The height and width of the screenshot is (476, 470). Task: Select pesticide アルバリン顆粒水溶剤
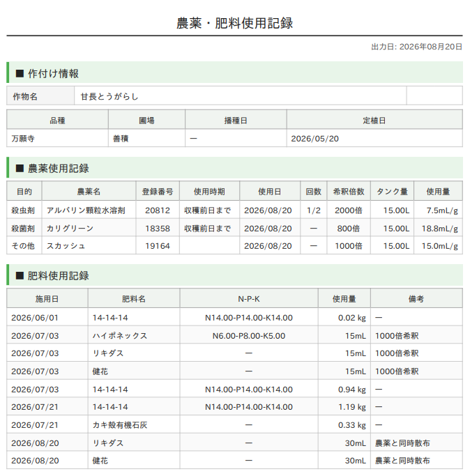pyautogui.click(x=86, y=210)
